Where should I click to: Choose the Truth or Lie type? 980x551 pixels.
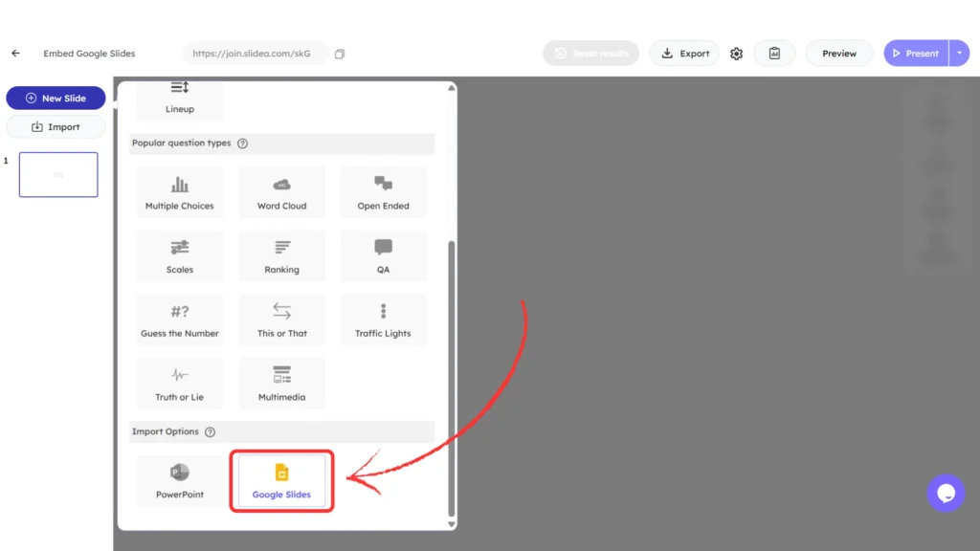[x=179, y=383]
